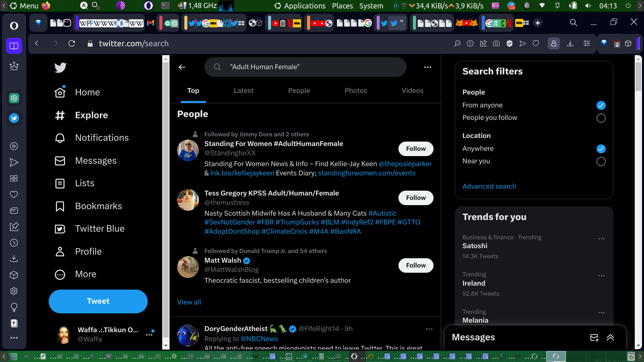The height and width of the screenshot is (362, 644).
Task: Click the lightbulb icon in Opera sidebar
Action: click(14, 307)
